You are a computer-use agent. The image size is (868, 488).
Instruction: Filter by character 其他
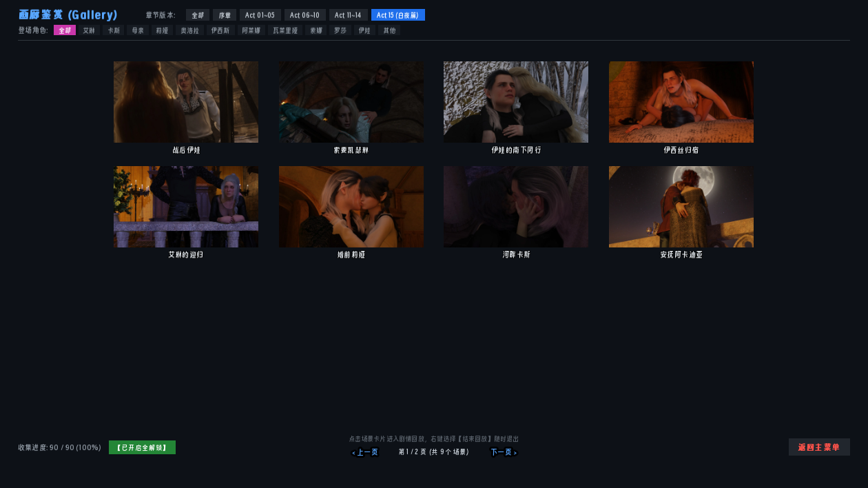click(x=389, y=30)
